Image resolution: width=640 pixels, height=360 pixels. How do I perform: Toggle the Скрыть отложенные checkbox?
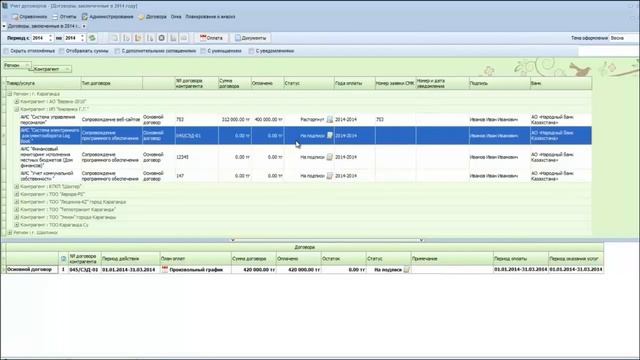coord(6,51)
